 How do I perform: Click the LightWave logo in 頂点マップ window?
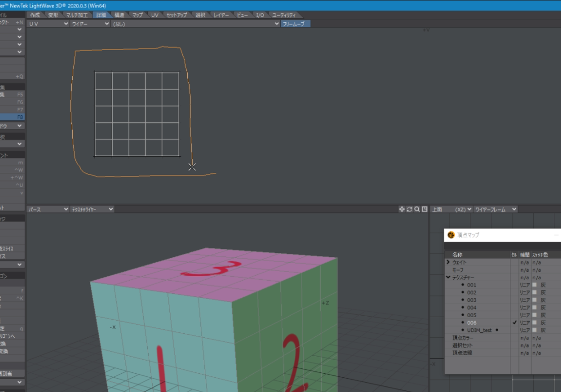pyautogui.click(x=451, y=235)
